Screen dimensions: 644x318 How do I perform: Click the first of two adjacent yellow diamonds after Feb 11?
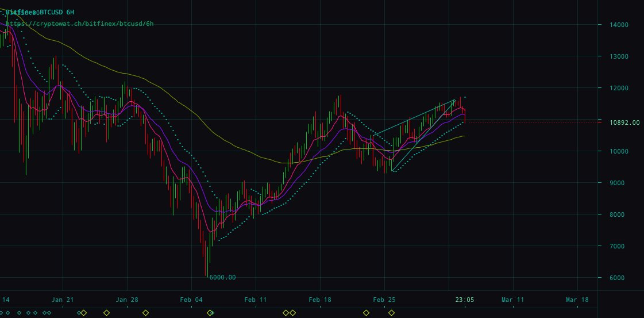pos(286,313)
